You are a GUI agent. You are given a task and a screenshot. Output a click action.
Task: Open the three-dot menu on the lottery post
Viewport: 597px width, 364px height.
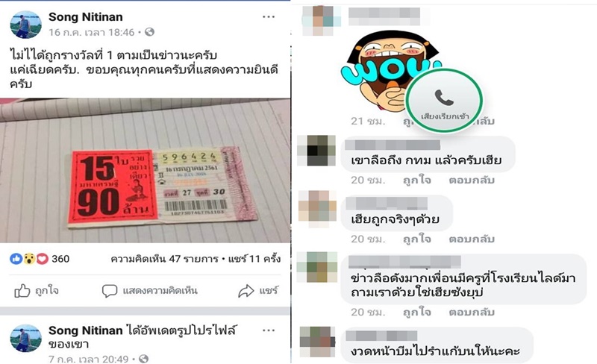coord(269,16)
